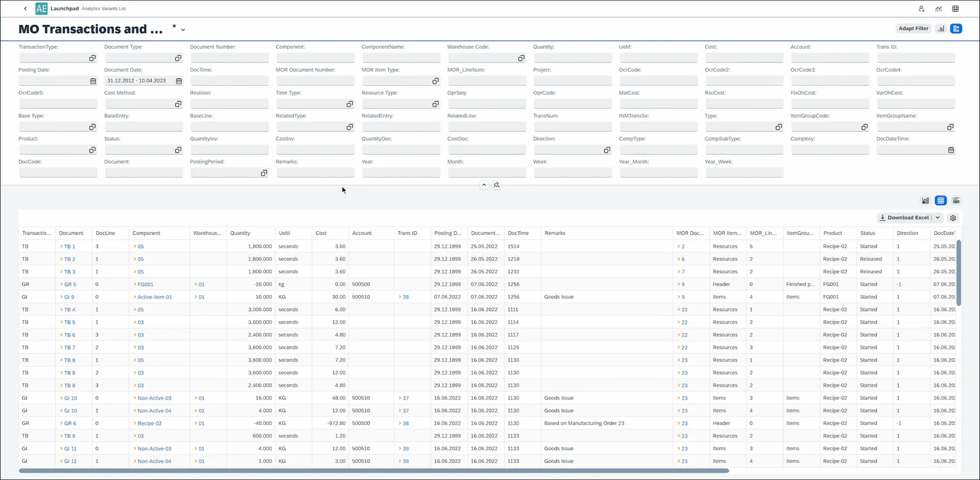
Task: Click the Adapt Filter button
Action: 913,29
